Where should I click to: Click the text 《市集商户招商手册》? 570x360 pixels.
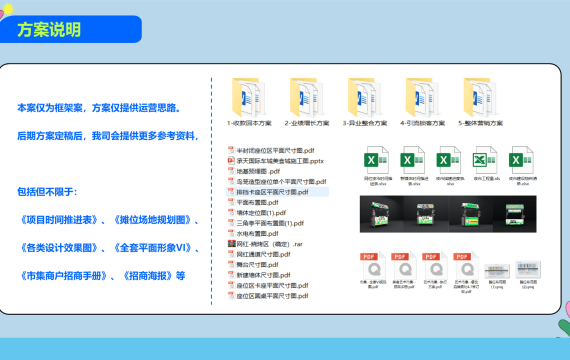coord(63,276)
